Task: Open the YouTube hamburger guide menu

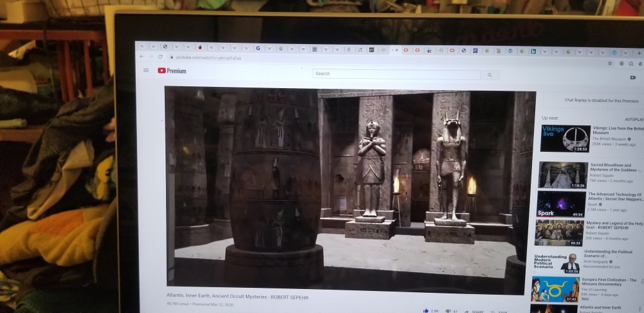Action: (146, 71)
